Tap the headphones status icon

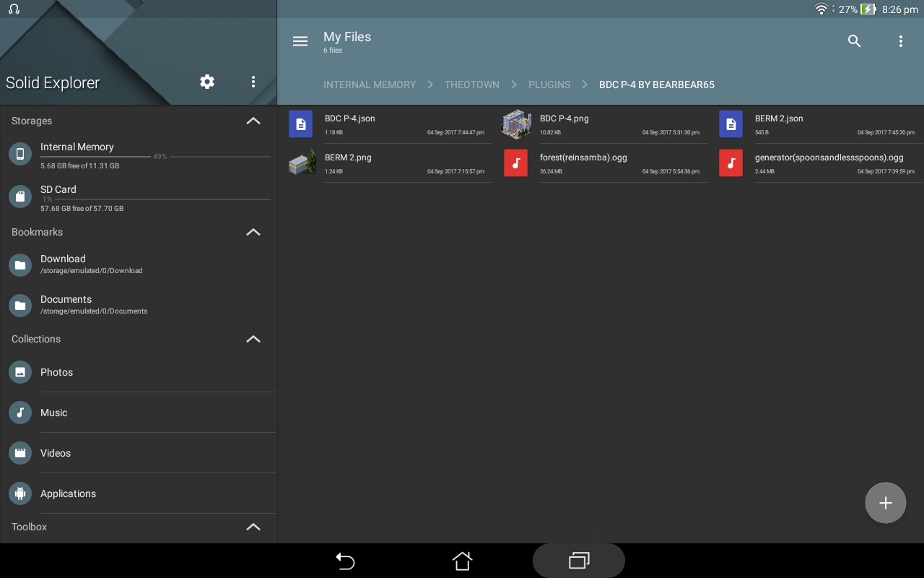14,9
